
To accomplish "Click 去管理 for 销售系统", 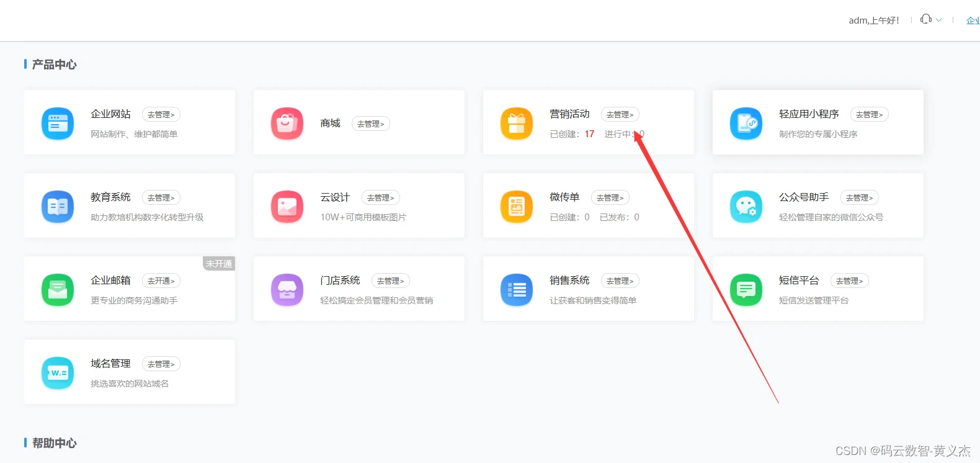I will (x=620, y=281).
